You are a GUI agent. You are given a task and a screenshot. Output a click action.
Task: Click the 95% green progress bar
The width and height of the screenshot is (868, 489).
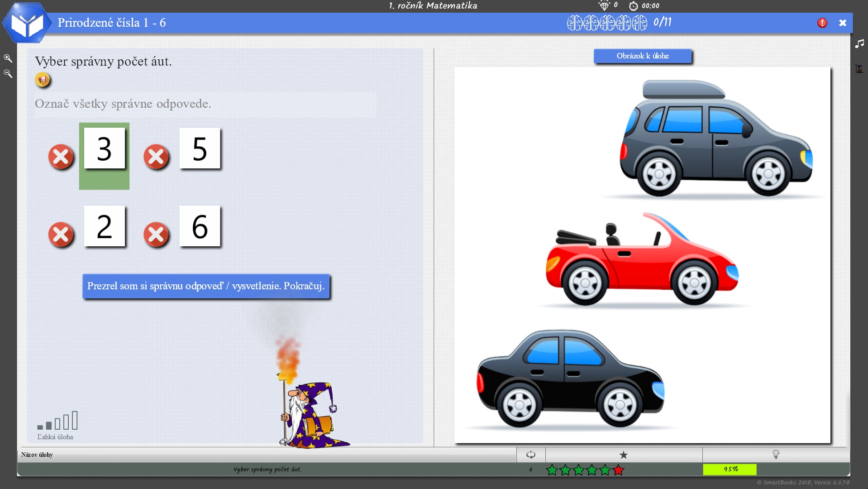[x=729, y=469]
